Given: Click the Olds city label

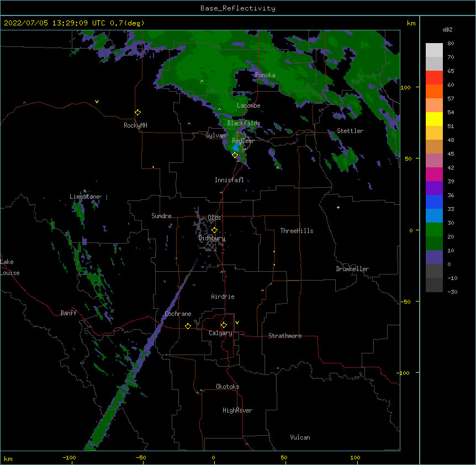Looking at the screenshot, I should pos(214,218).
